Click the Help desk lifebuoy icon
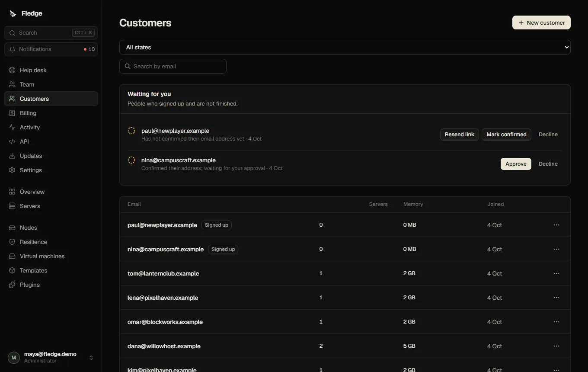 (x=12, y=70)
